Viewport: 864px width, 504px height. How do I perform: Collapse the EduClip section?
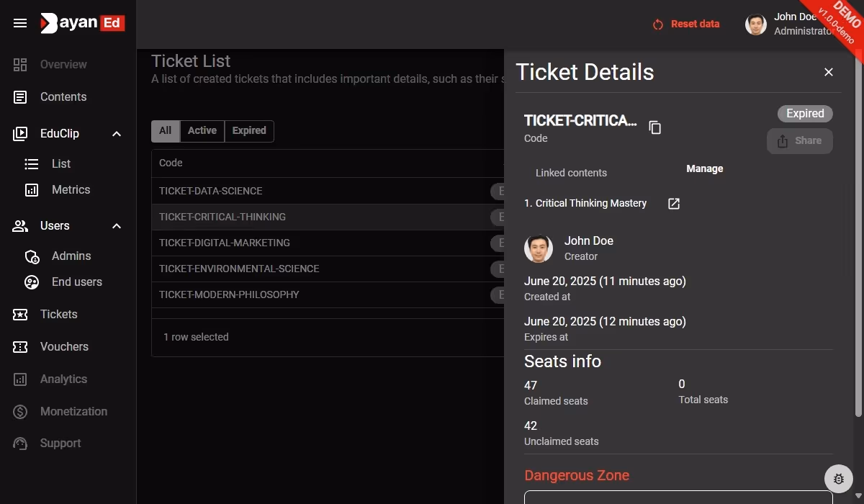pos(116,133)
